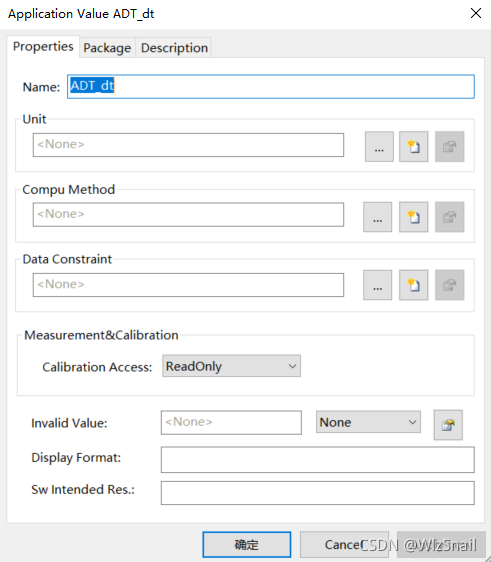
Task: Click the Measurement&Calibration group title
Action: [x=101, y=335]
